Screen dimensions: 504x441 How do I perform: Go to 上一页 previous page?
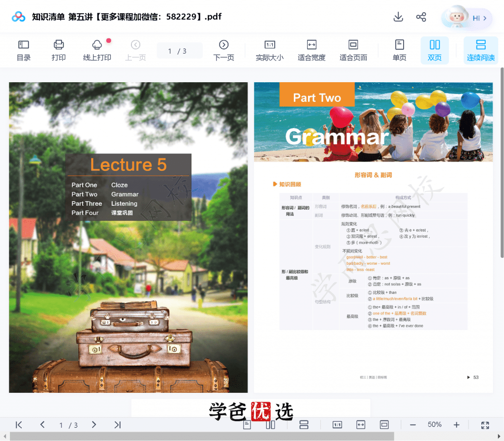135,51
